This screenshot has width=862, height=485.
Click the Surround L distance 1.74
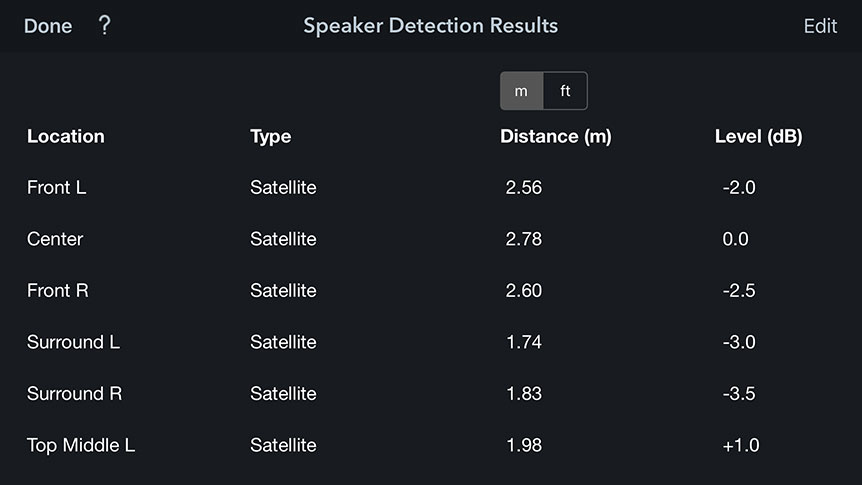pyautogui.click(x=523, y=342)
